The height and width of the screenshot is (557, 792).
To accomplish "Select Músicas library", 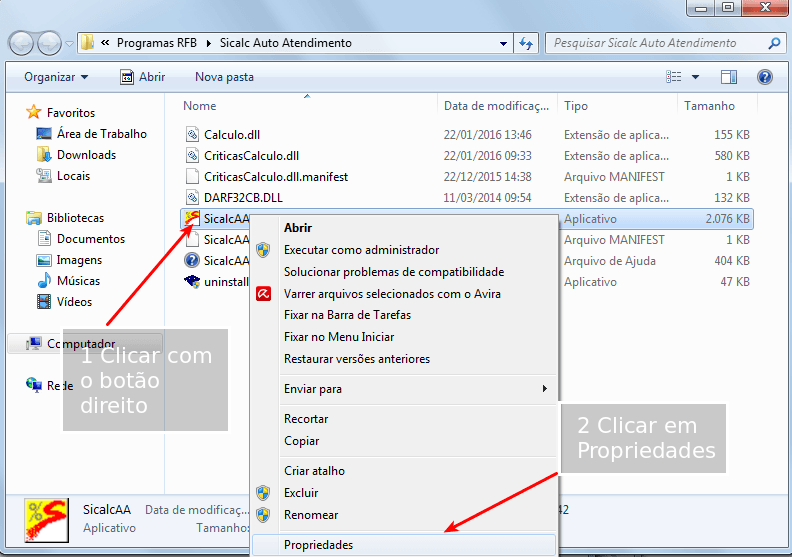I will click(78, 281).
